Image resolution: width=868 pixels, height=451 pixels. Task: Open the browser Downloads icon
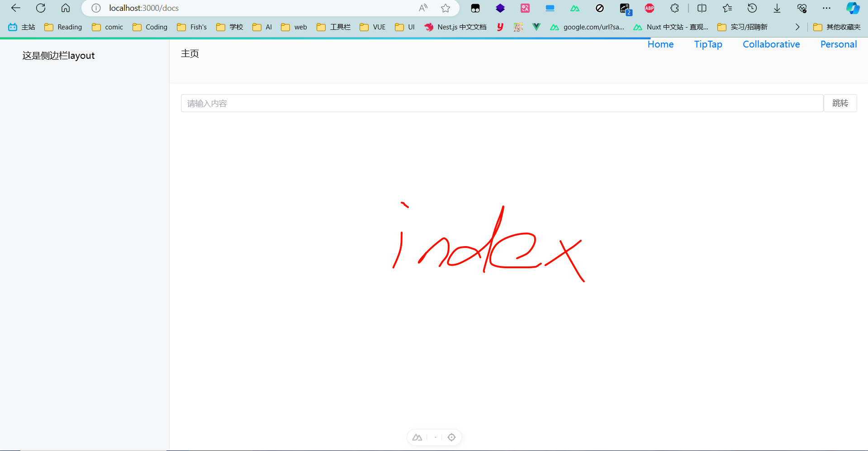[777, 8]
